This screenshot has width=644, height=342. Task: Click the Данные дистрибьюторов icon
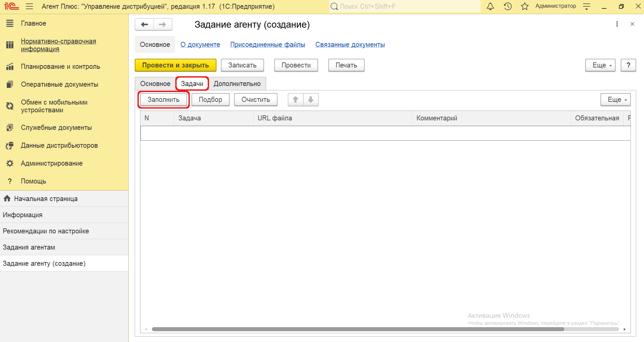pyautogui.click(x=10, y=145)
